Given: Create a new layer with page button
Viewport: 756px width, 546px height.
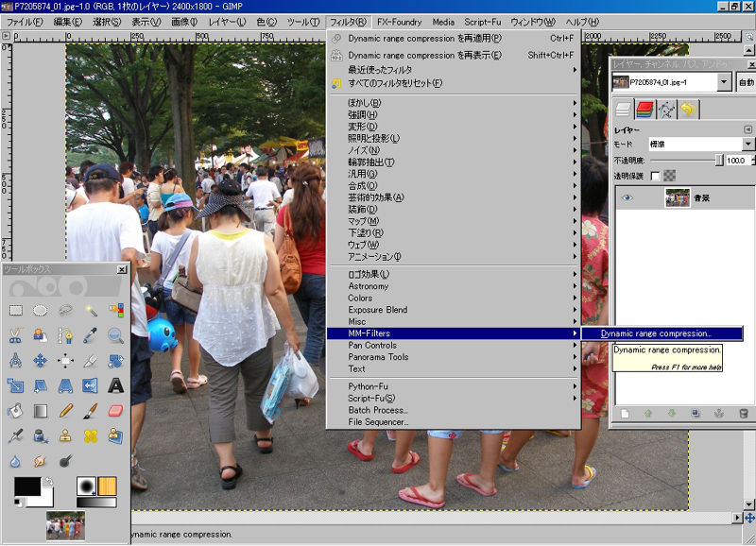Looking at the screenshot, I should point(625,414).
